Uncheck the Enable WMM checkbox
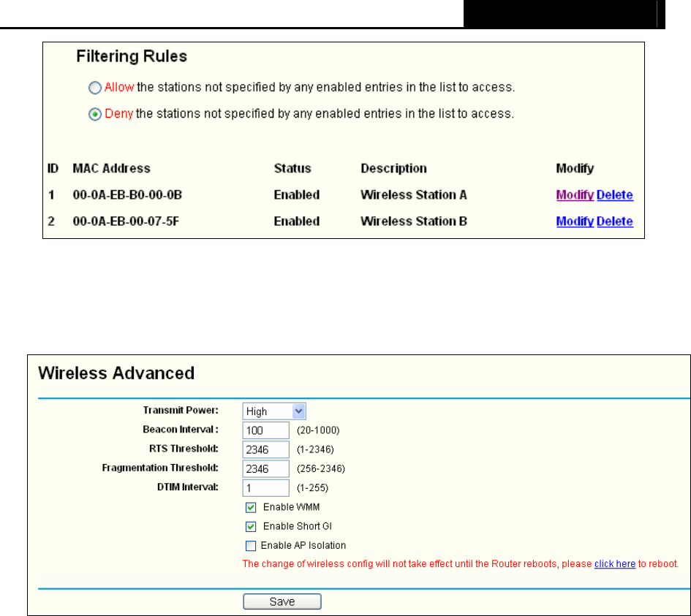 point(251,508)
